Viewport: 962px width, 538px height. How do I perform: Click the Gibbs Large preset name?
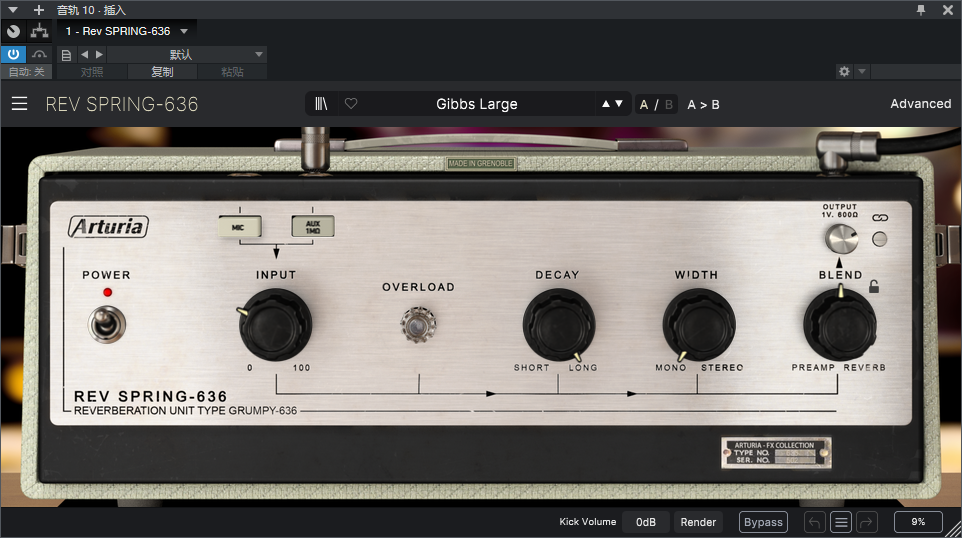[477, 104]
